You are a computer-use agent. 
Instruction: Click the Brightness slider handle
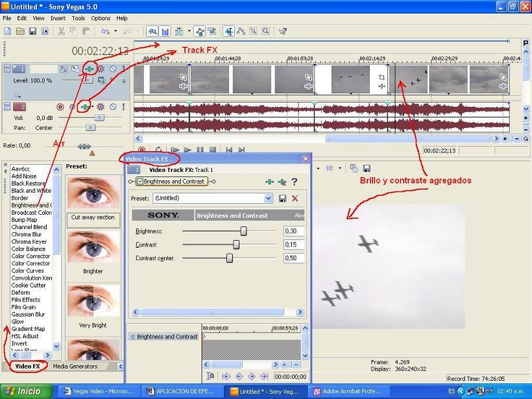click(x=244, y=231)
